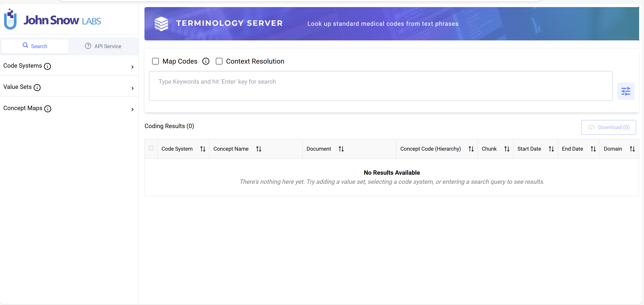Click the No Results Available message
The height and width of the screenshot is (305, 644).
click(x=392, y=173)
